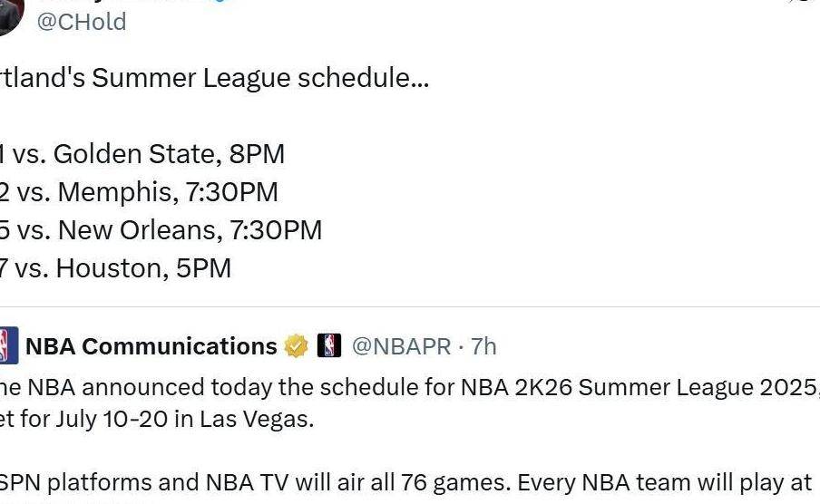Select the New Orleans 7:30PM game line
This screenshot has height=504, width=820.
[x=161, y=230]
